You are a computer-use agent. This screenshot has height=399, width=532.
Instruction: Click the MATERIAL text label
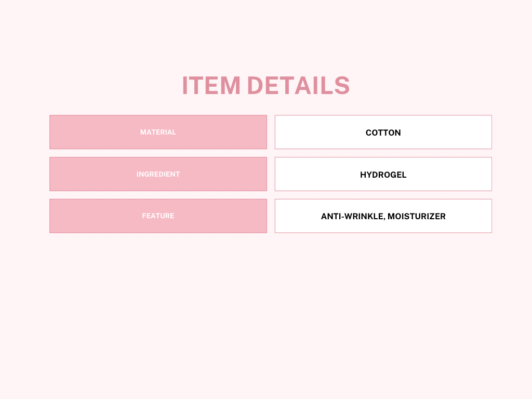tap(158, 132)
